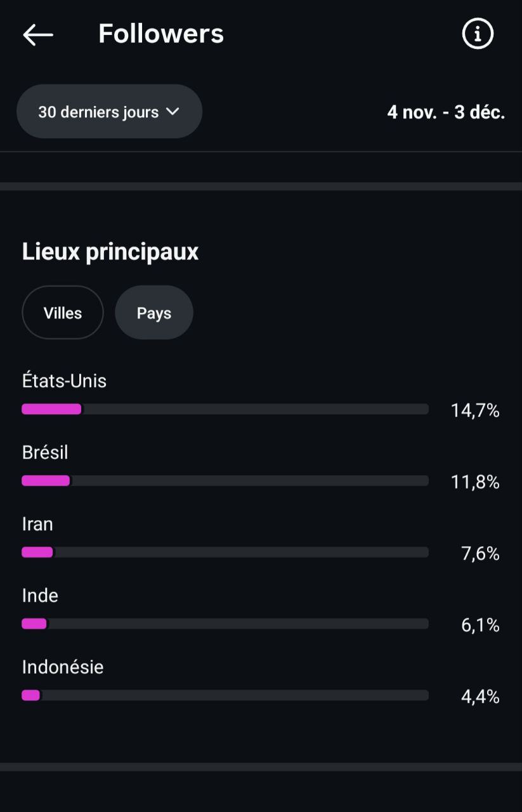The image size is (522, 812).
Task: Click the chevron beside 30 derniers jours
Action: tap(173, 112)
